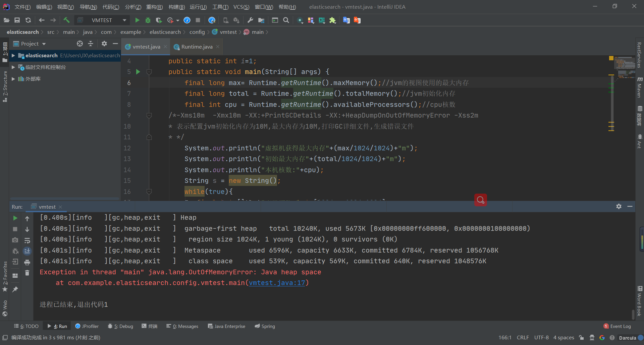Rerun vmtest in the Run panel
The width and height of the screenshot is (644, 345).
(x=15, y=218)
